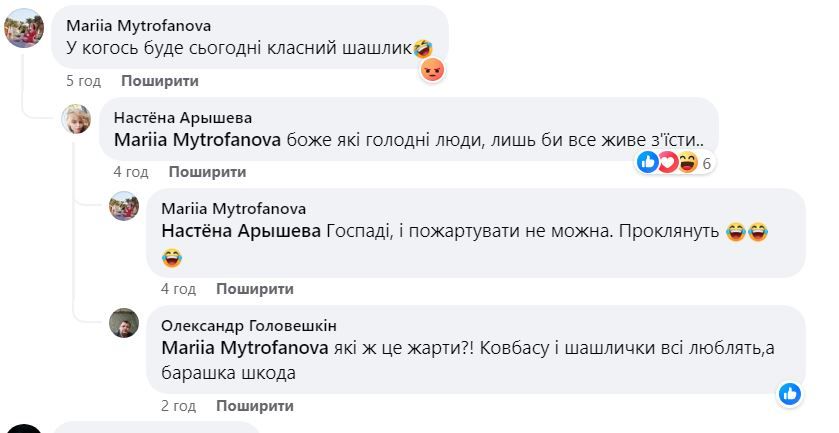Open Mariia Mytrofanova's top comment avatar

click(x=24, y=28)
